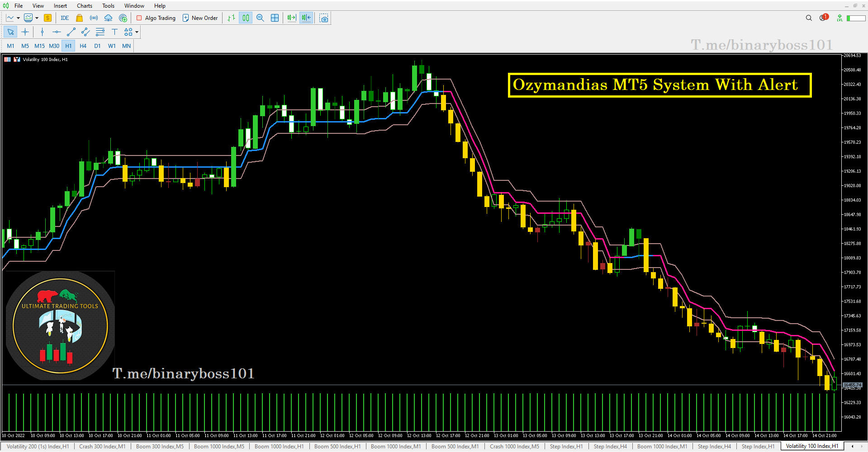Viewport: 868px width, 452px height.
Task: Take a chart screenshot with the camera icon
Action: pos(323,18)
